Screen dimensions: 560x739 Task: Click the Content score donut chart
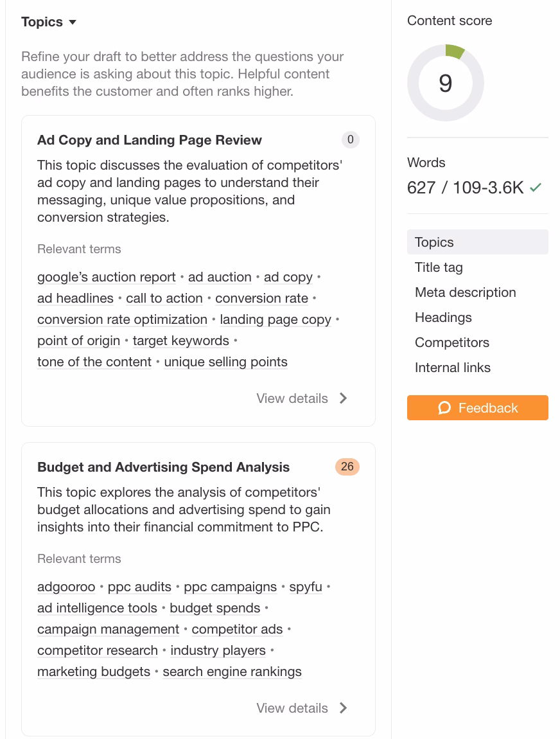(x=445, y=83)
